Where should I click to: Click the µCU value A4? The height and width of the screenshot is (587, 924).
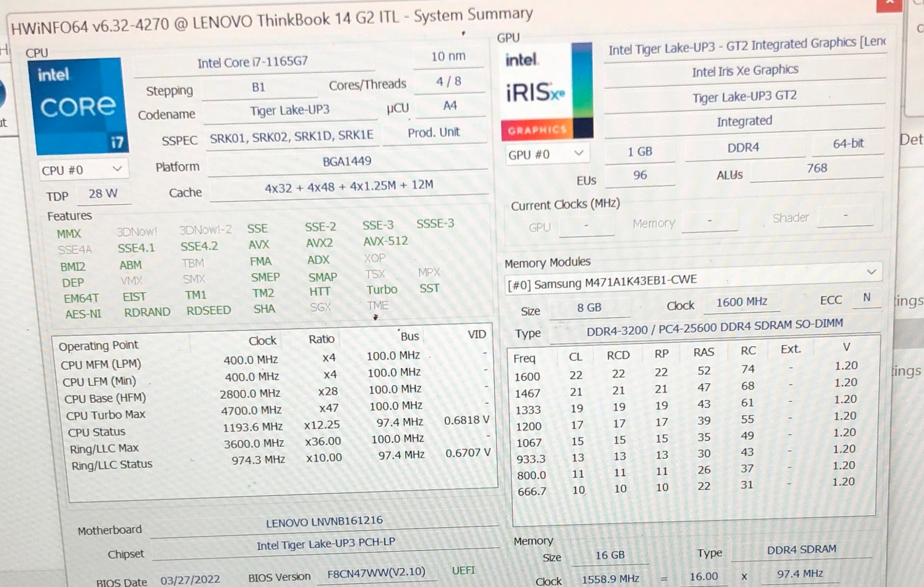(x=450, y=106)
